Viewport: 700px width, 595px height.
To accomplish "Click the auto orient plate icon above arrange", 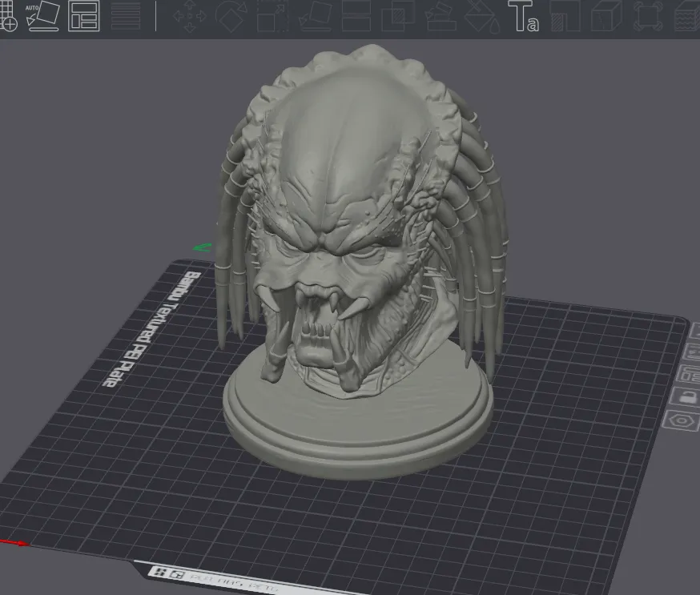I will coord(691,352).
